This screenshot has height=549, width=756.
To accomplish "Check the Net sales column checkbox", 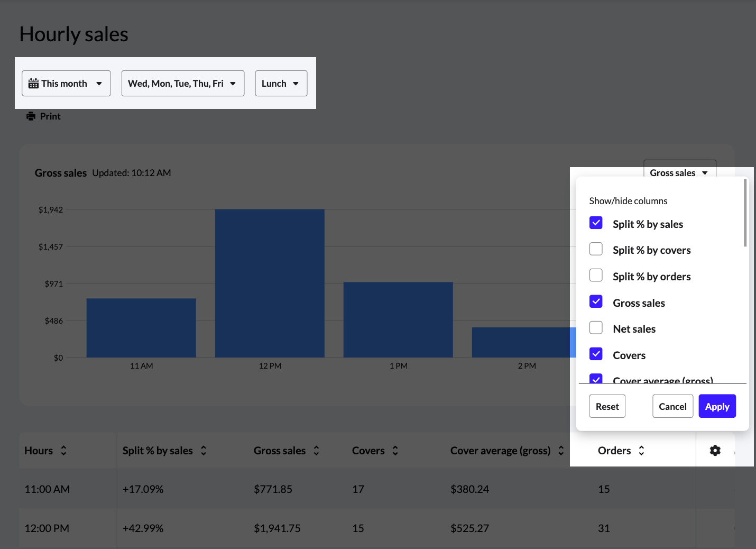I will (596, 328).
